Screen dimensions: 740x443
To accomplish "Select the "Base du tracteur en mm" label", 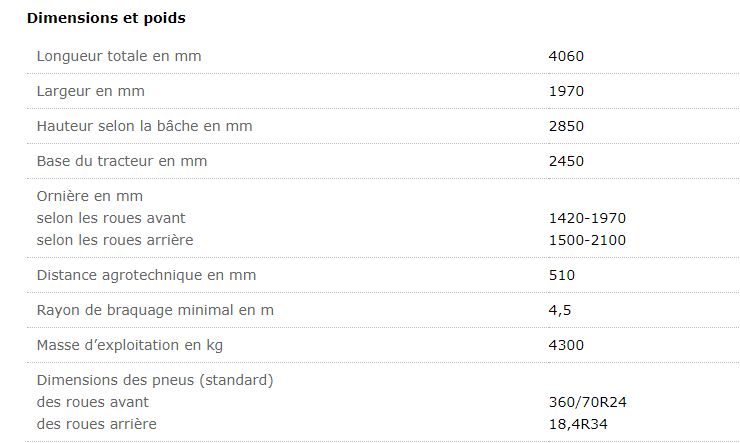I will [x=122, y=161].
